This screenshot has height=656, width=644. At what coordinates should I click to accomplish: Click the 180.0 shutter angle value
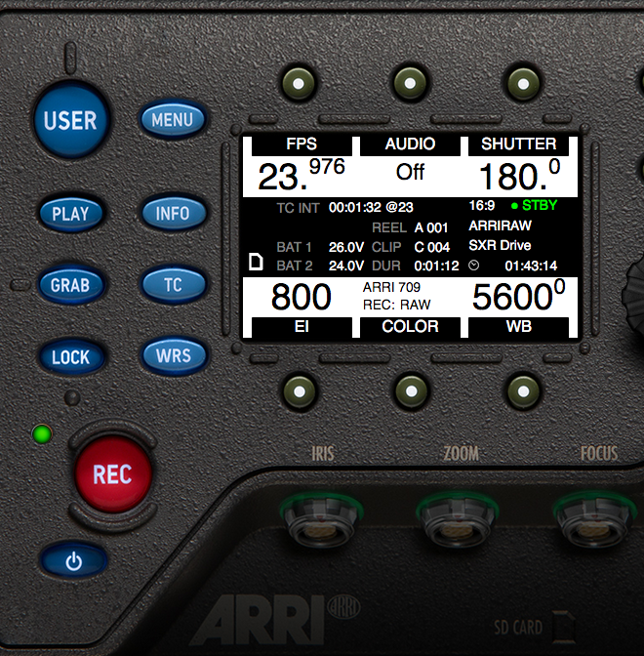click(x=519, y=175)
